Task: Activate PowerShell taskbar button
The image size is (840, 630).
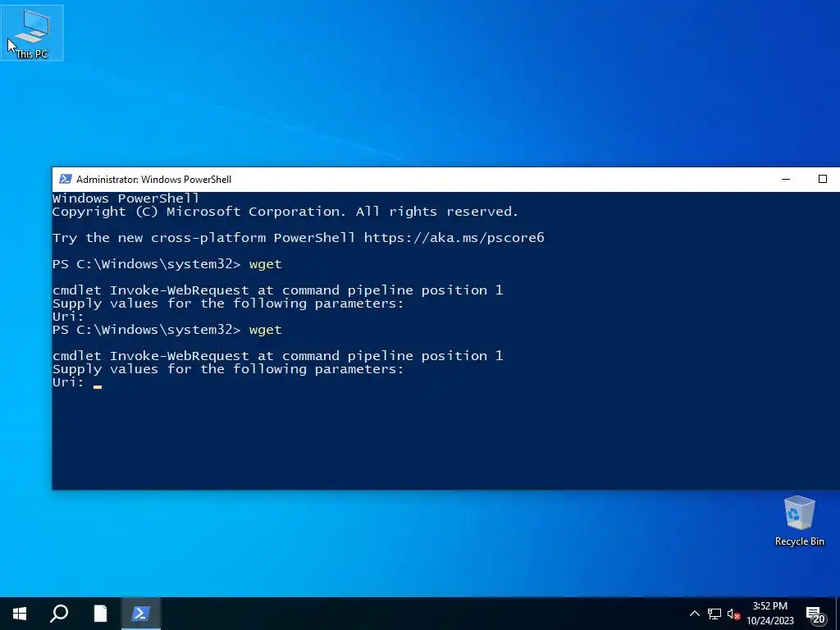Action: tap(141, 614)
